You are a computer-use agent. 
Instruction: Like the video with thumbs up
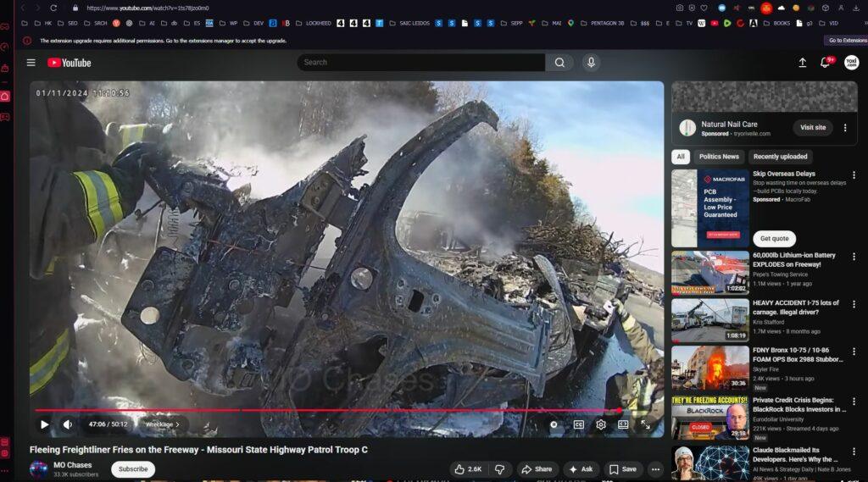[467, 468]
